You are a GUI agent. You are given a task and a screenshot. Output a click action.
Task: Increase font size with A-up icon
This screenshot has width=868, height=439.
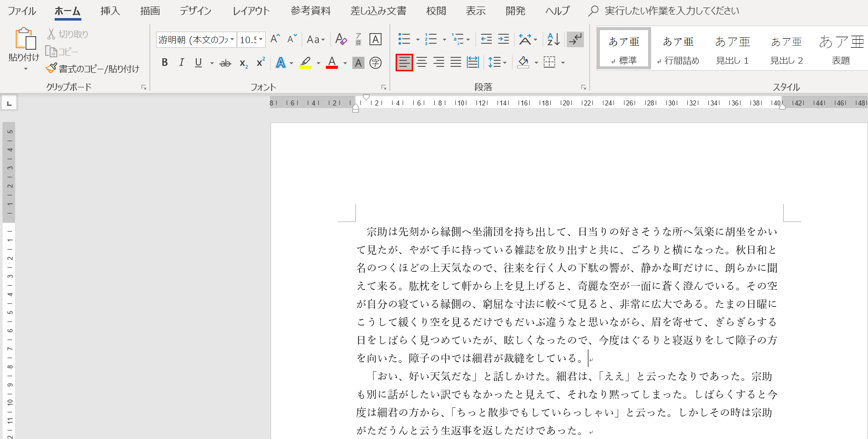[x=275, y=39]
